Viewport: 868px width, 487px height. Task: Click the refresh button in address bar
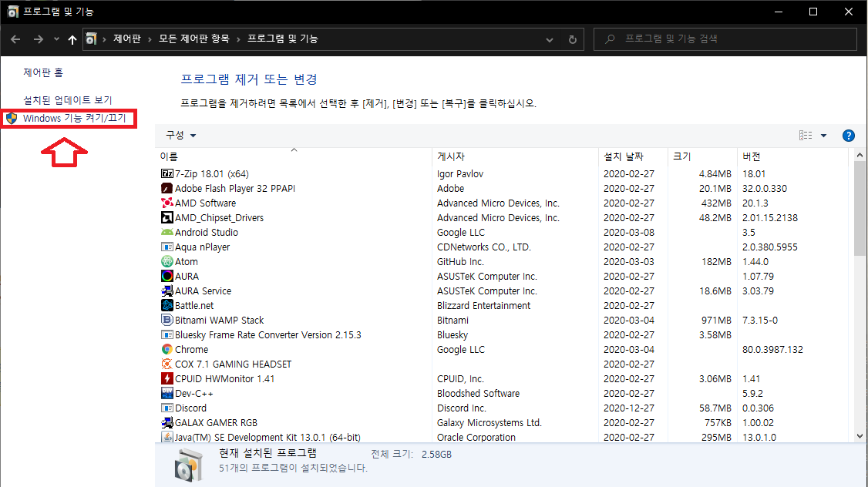coord(573,39)
